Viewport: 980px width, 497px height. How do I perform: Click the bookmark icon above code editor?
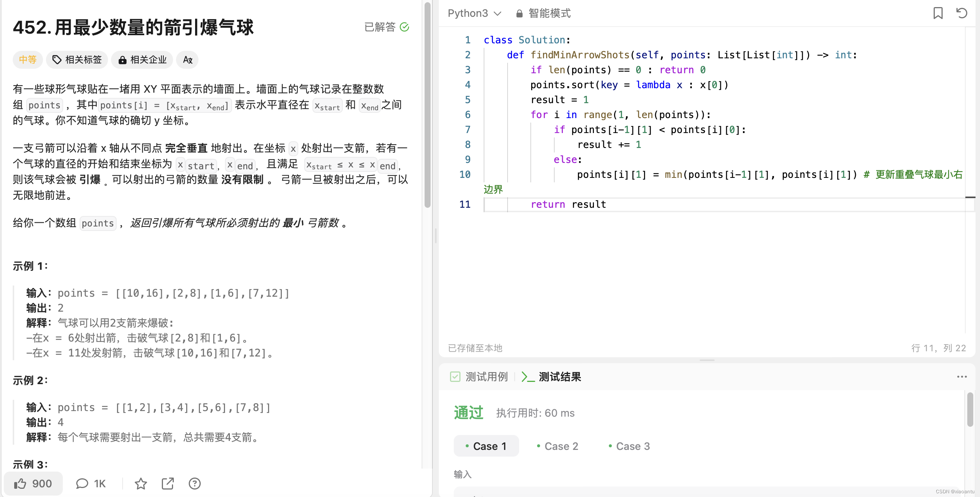(x=937, y=13)
